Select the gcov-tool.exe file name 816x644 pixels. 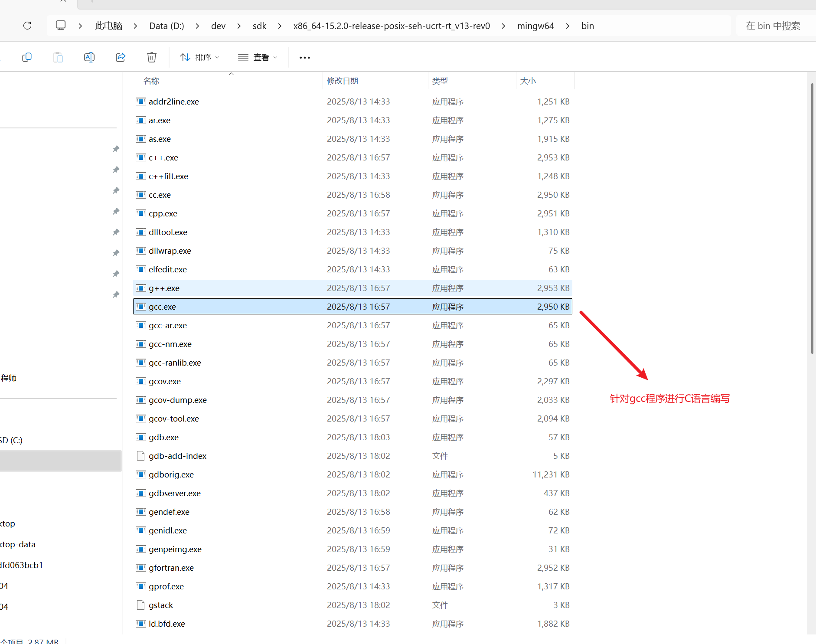174,418
